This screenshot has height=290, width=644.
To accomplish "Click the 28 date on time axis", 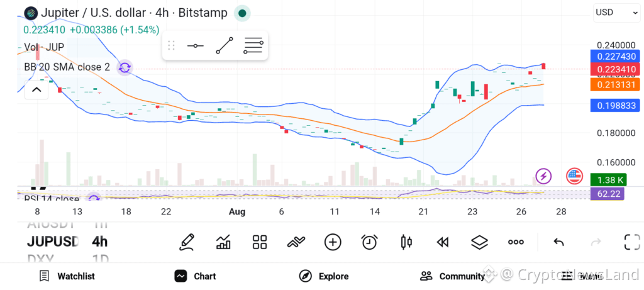I will coord(560,212).
